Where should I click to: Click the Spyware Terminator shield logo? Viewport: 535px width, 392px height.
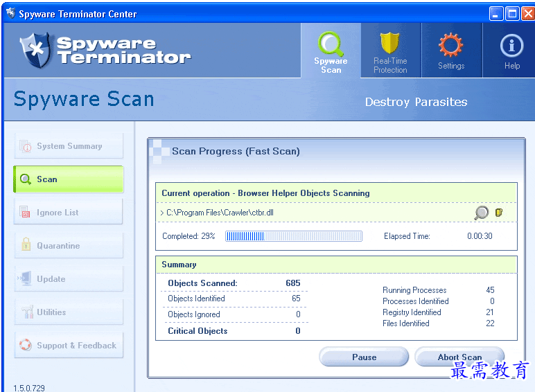tap(35, 51)
